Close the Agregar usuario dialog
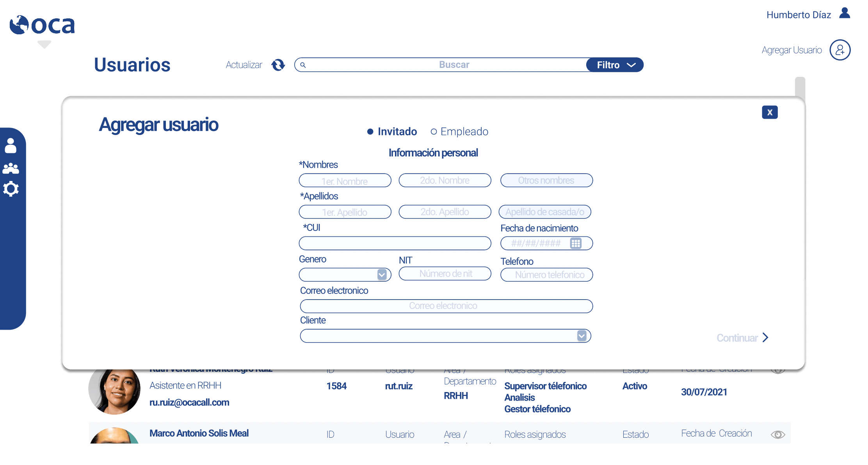This screenshot has width=868, height=465. click(x=770, y=112)
